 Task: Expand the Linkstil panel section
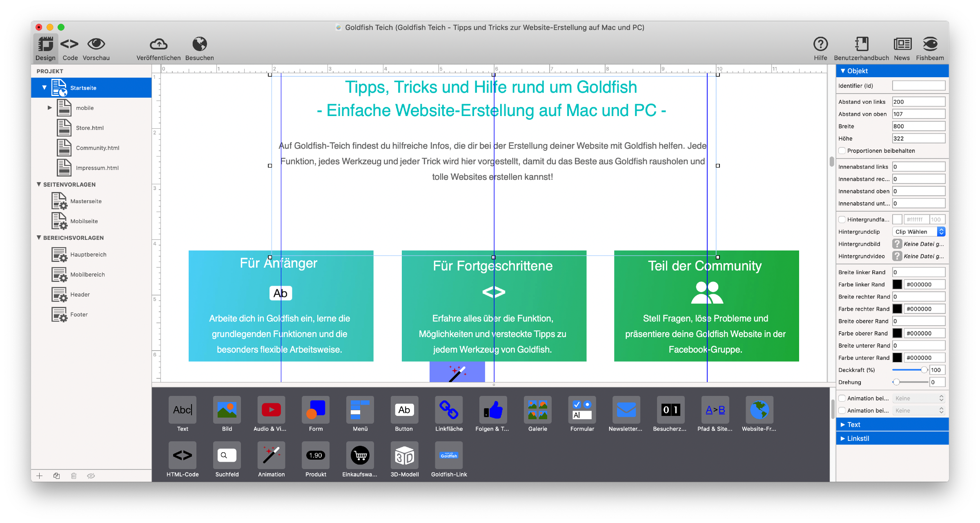(843, 438)
